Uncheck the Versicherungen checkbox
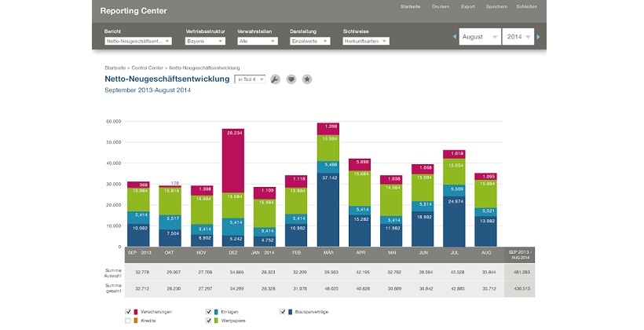 click(129, 312)
